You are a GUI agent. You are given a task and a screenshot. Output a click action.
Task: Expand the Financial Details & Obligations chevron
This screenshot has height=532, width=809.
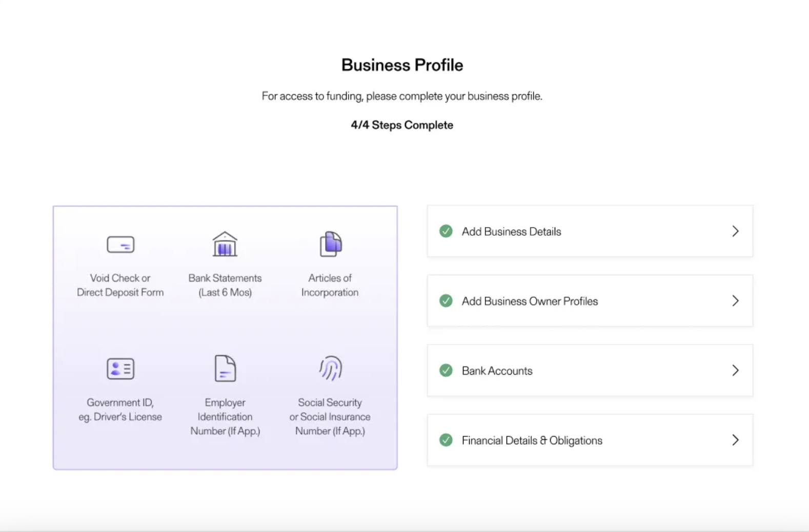click(x=735, y=440)
